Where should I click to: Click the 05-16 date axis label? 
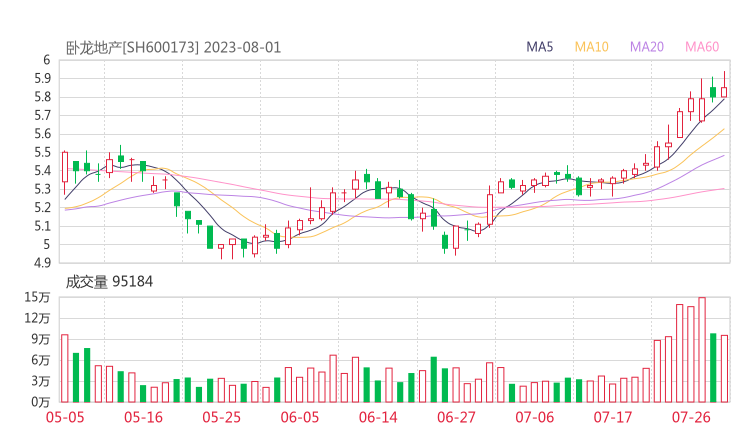point(143,417)
